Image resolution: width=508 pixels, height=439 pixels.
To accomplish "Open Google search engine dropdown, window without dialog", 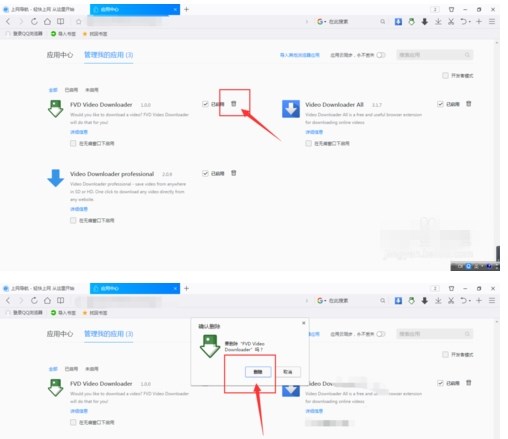I will click(321, 22).
